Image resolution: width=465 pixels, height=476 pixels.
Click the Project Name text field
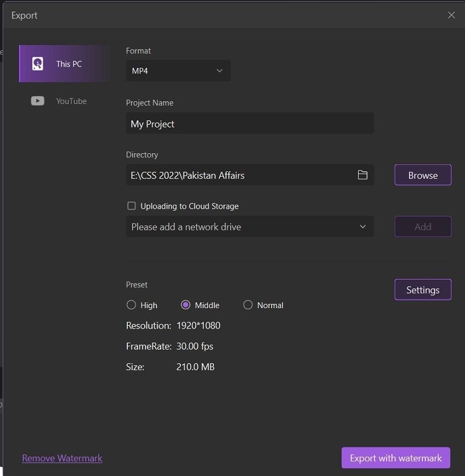[249, 123]
